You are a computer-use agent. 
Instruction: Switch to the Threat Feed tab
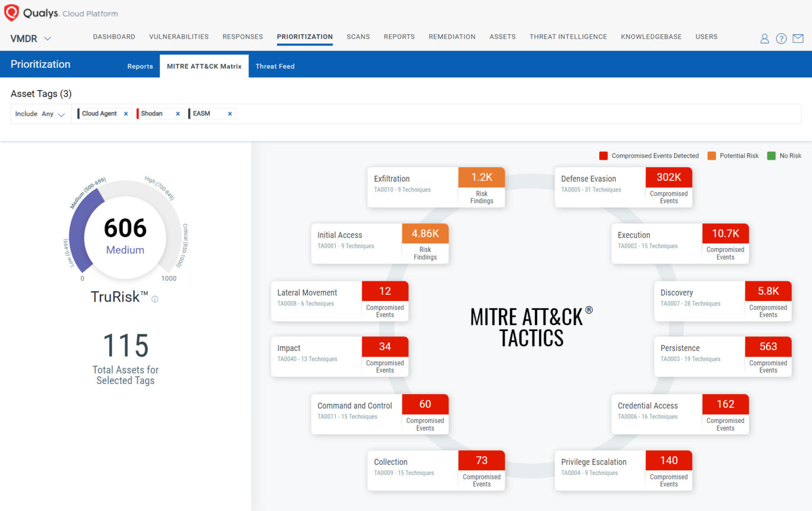click(275, 66)
